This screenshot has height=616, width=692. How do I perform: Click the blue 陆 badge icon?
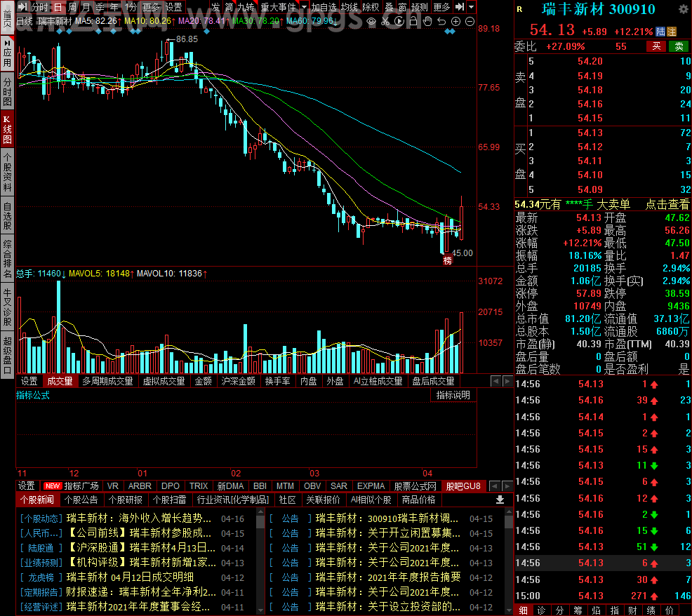pos(660,32)
